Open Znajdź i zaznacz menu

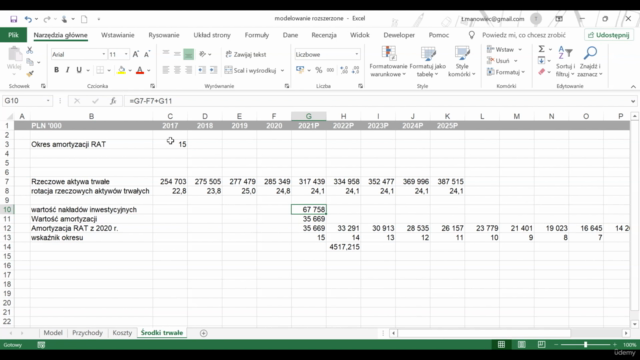pyautogui.click(x=590, y=61)
